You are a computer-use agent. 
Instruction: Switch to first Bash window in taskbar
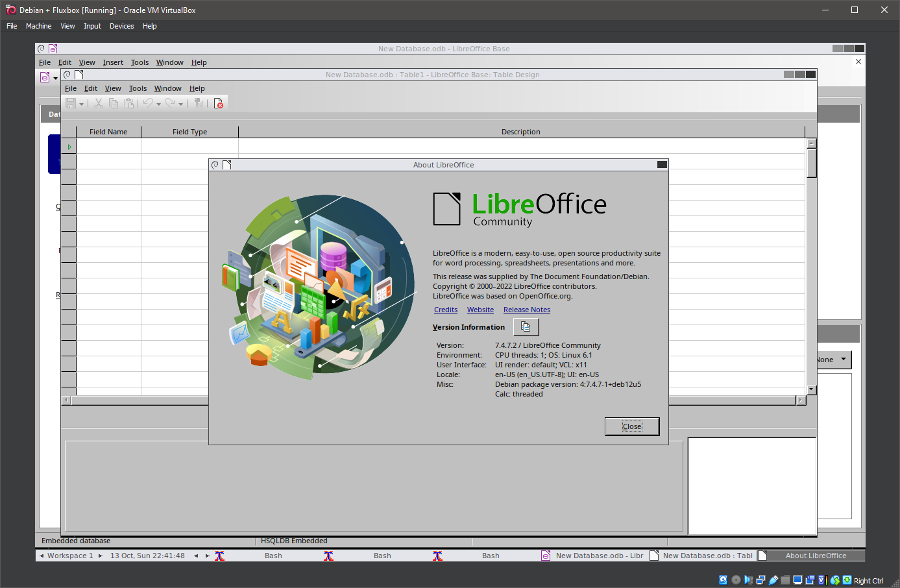pyautogui.click(x=273, y=556)
